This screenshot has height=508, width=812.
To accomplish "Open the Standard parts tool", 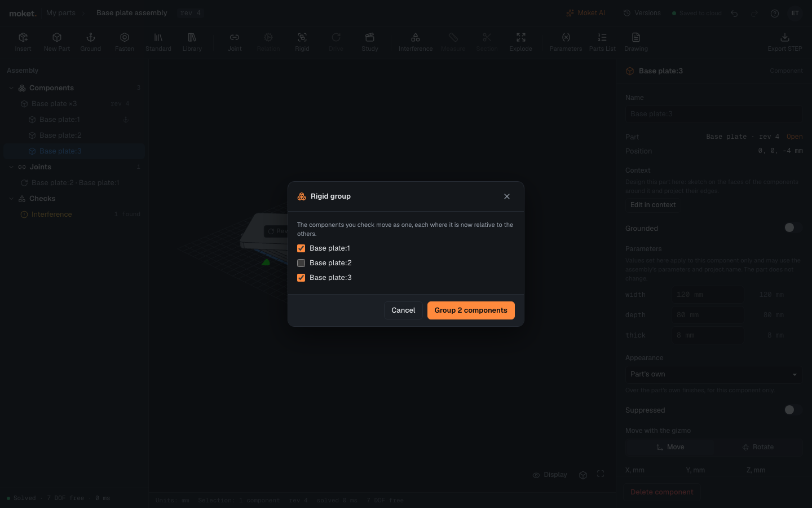I will [158, 42].
